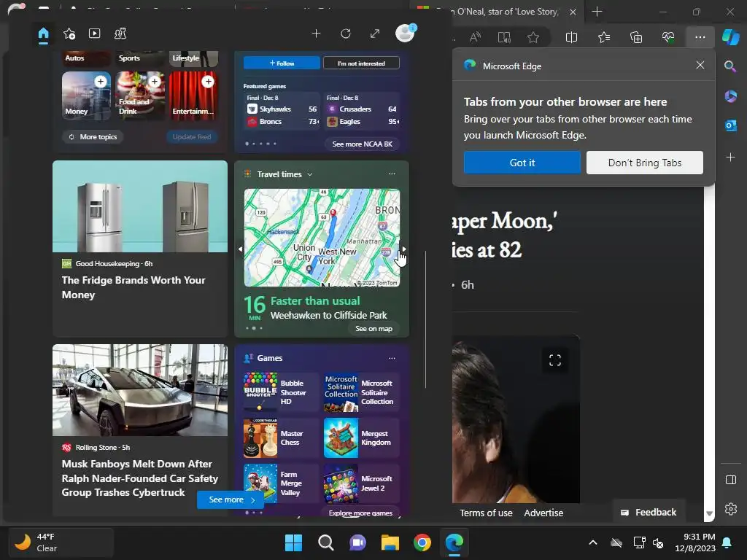Click Don't Bring Tabs button

(645, 163)
